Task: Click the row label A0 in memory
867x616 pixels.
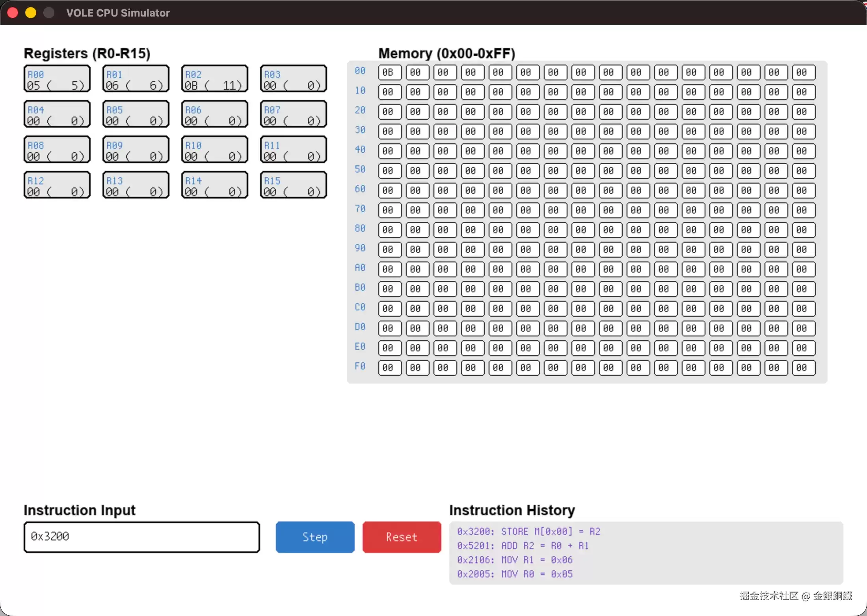Action: (360, 268)
